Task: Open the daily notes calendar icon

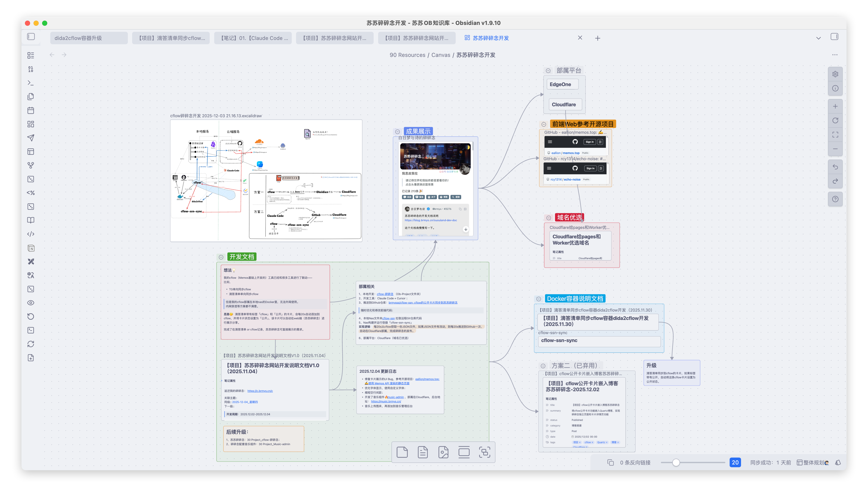Action: (x=31, y=110)
